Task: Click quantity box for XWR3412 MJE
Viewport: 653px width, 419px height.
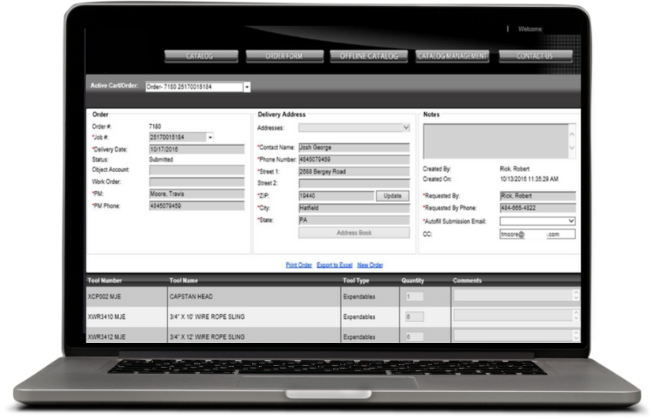Action: [x=414, y=337]
